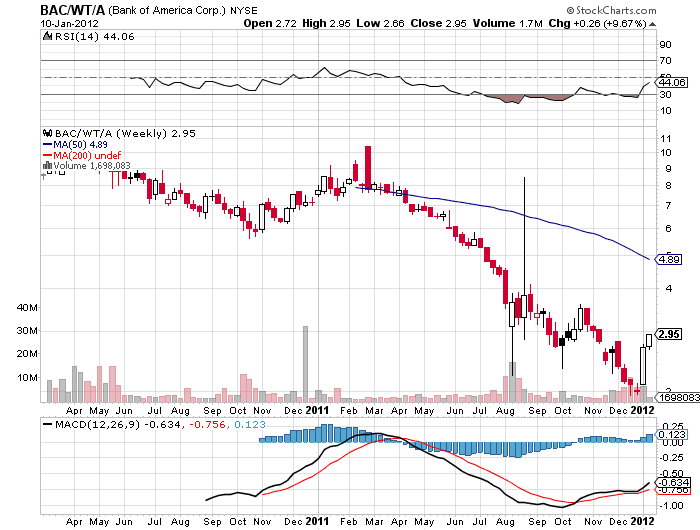Click the red MA(200) legend line

click(47, 155)
